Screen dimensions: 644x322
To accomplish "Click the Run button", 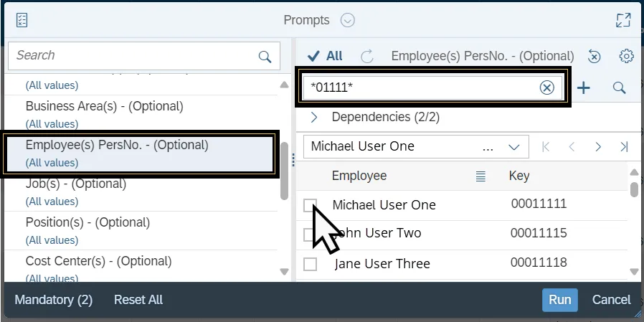I will (559, 300).
